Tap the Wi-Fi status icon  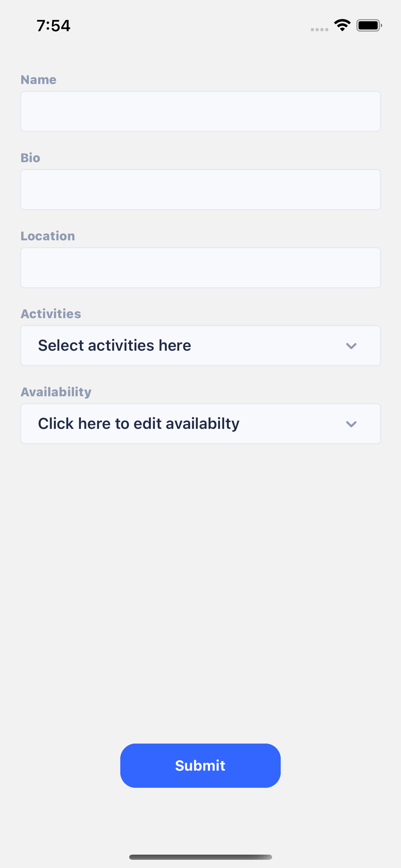(x=342, y=25)
